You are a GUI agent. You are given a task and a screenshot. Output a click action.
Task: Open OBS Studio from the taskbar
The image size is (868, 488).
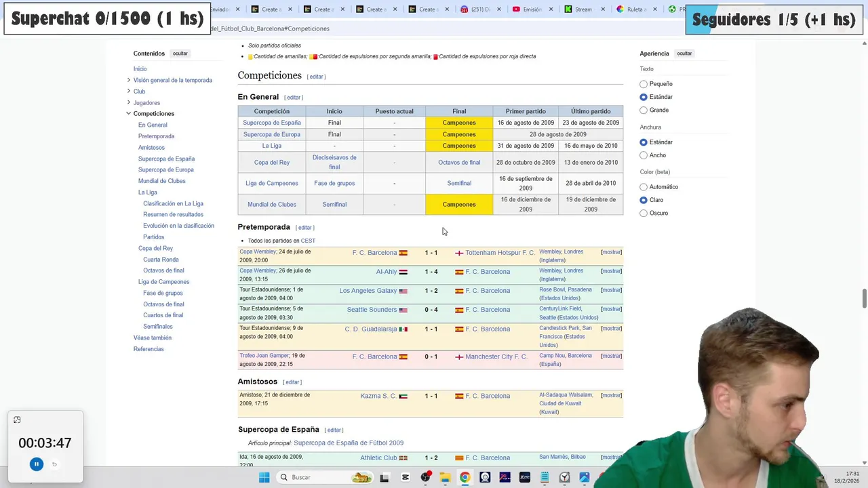[425, 477]
